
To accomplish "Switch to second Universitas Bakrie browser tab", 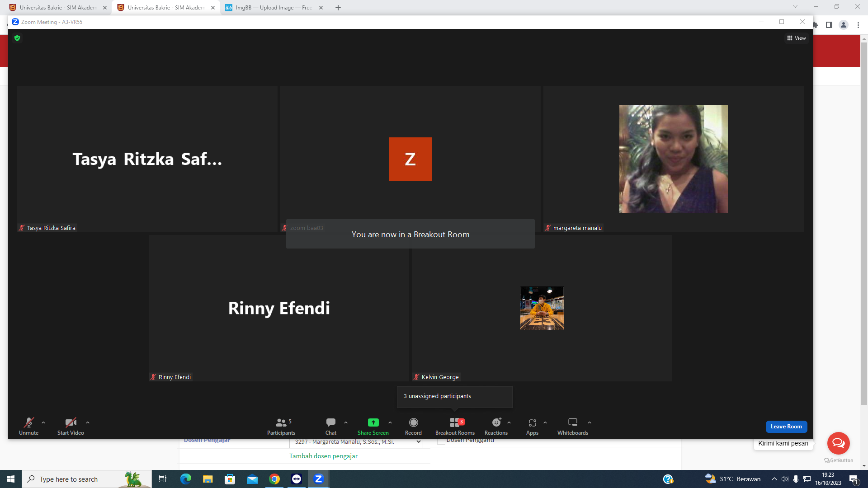I will [166, 8].
